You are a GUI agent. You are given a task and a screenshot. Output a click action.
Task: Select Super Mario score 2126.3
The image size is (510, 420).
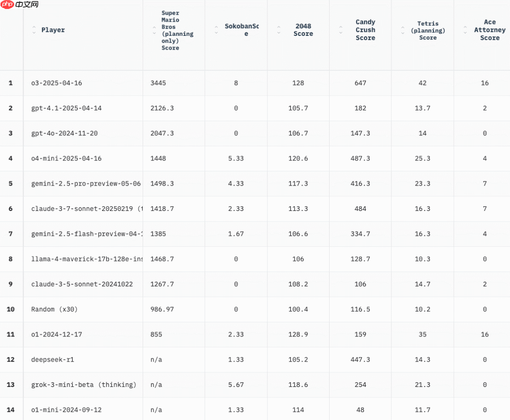pyautogui.click(x=162, y=108)
